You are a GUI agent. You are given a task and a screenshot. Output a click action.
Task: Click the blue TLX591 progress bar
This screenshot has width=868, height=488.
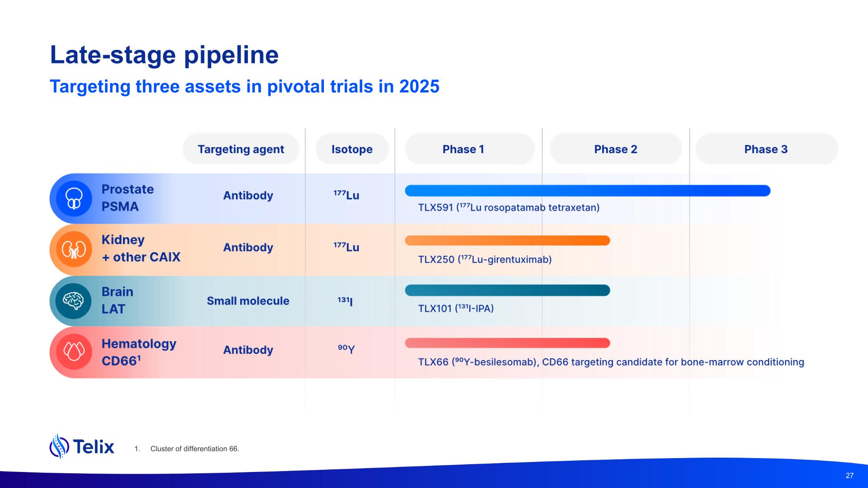click(x=587, y=191)
